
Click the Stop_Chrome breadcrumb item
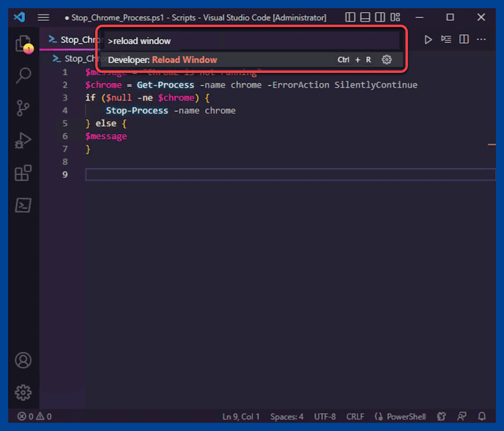click(x=76, y=59)
